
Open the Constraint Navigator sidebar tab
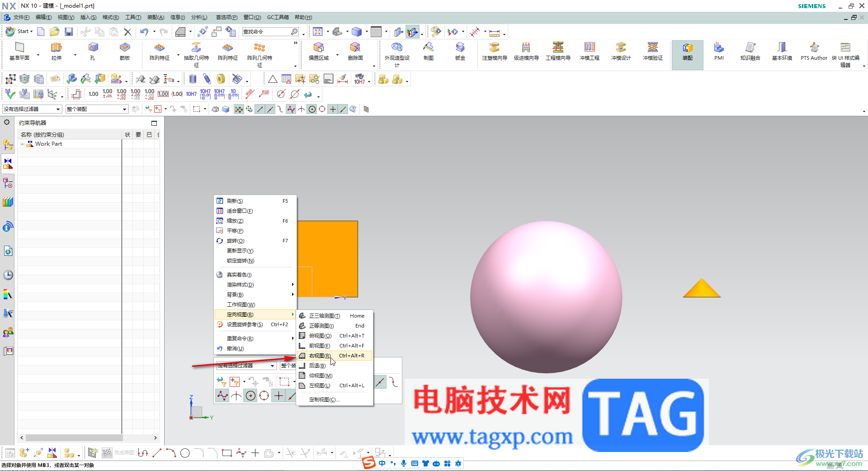(8, 164)
